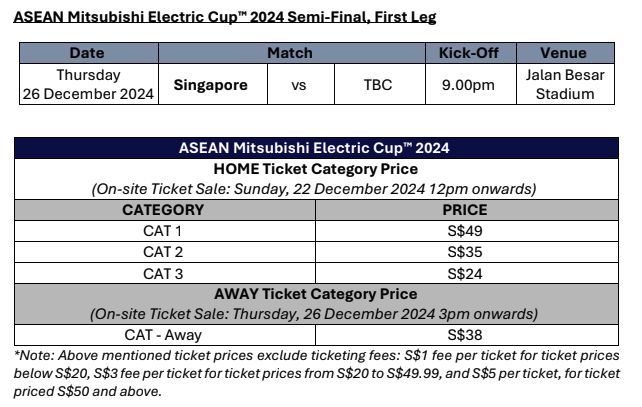Click the Venue column header
642x407 pixels.
click(563, 53)
